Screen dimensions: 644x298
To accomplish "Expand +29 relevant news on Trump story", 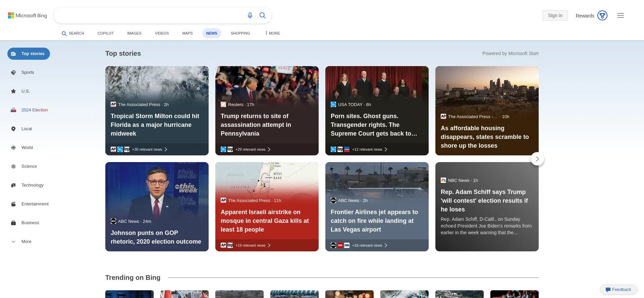I will [253, 149].
